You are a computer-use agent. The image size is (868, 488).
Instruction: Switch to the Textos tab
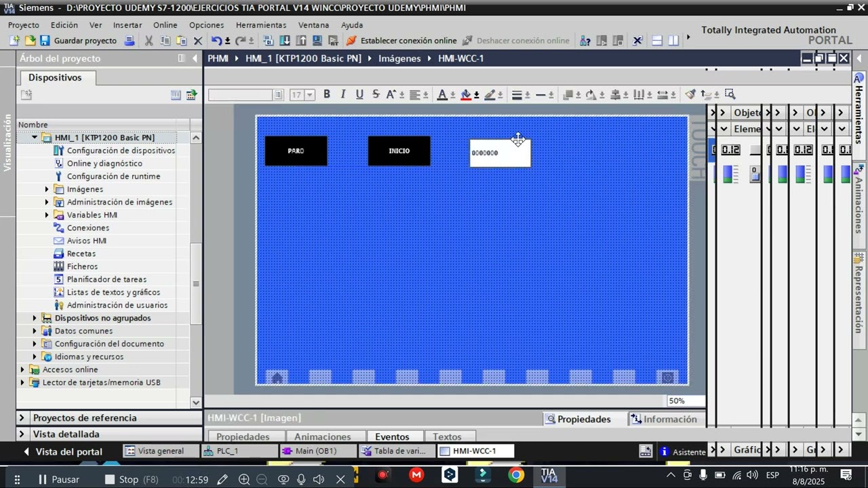pos(447,436)
